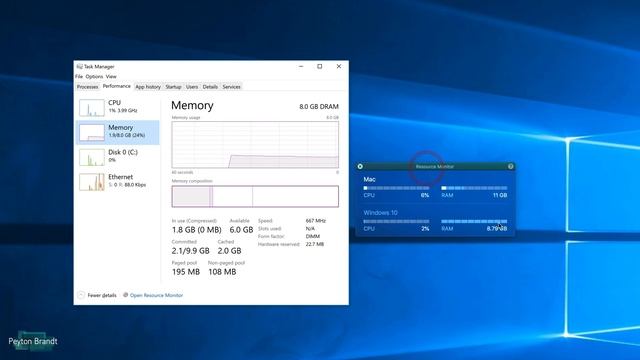Screen dimensions: 640x360
Task: Close the Task Manager window
Action: tap(339, 66)
